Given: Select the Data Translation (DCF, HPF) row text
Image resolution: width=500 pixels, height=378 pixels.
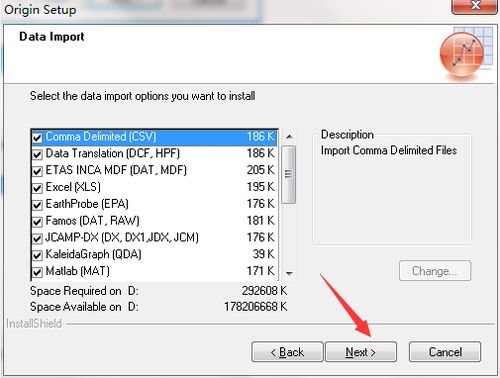Looking at the screenshot, I should click(113, 153).
